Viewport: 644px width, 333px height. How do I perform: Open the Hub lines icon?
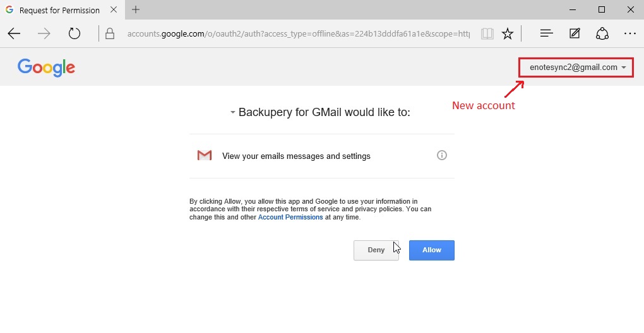pos(546,33)
